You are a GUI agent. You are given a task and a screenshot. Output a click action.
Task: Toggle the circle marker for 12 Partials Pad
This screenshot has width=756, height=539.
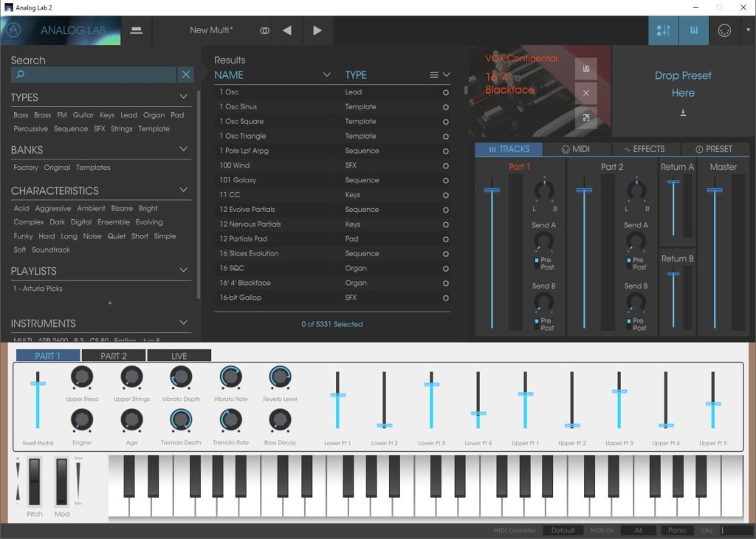tap(445, 239)
